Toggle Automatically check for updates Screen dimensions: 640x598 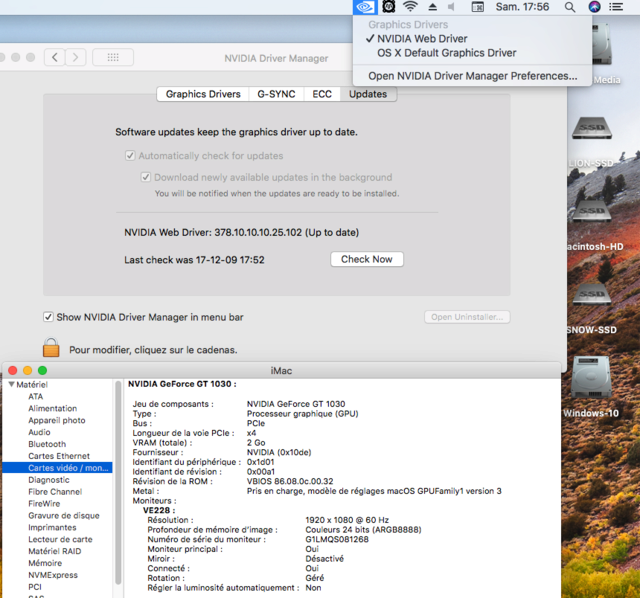click(130, 156)
